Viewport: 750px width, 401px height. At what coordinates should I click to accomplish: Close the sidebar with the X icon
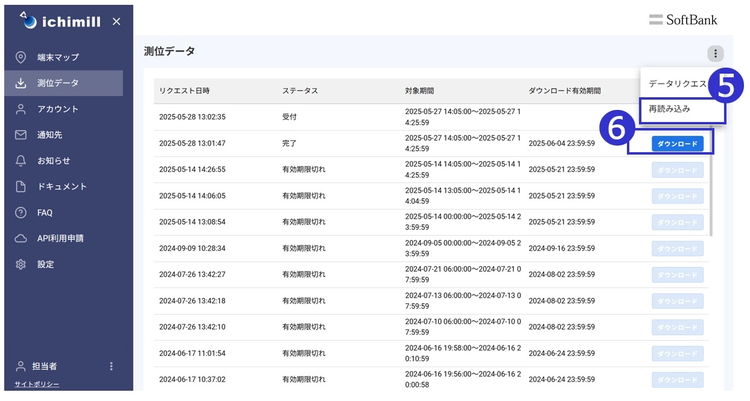[x=116, y=21]
